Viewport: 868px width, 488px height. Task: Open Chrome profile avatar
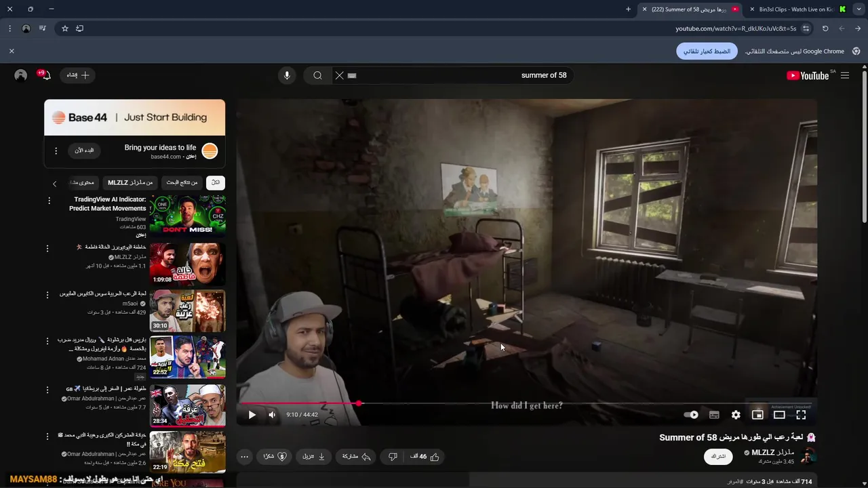pyautogui.click(x=26, y=28)
